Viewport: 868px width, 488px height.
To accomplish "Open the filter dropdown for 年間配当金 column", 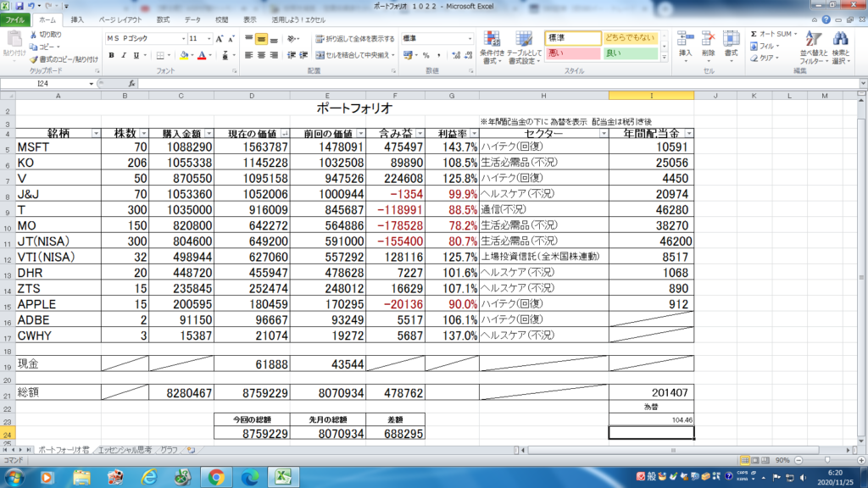I will pyautogui.click(x=688, y=134).
